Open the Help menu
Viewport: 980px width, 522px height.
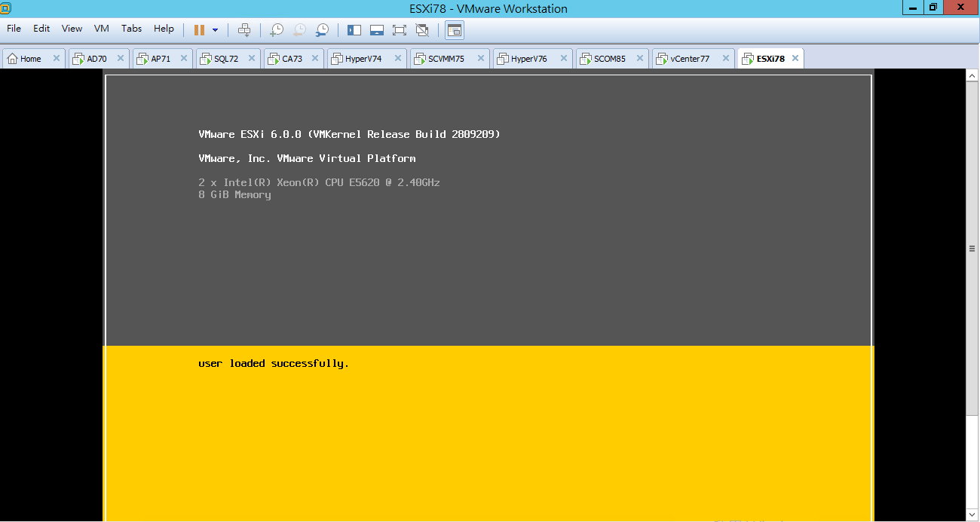point(164,29)
